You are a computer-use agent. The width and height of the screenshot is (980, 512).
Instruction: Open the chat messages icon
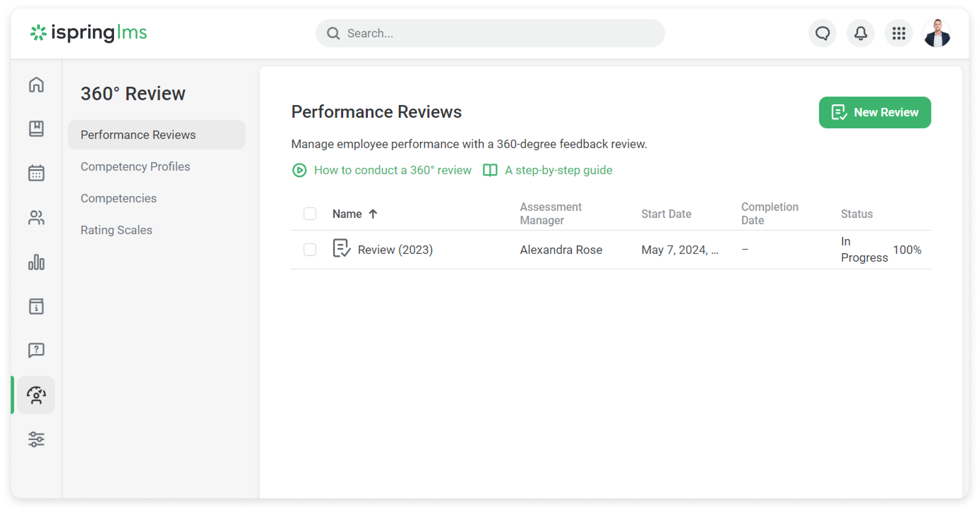(823, 33)
